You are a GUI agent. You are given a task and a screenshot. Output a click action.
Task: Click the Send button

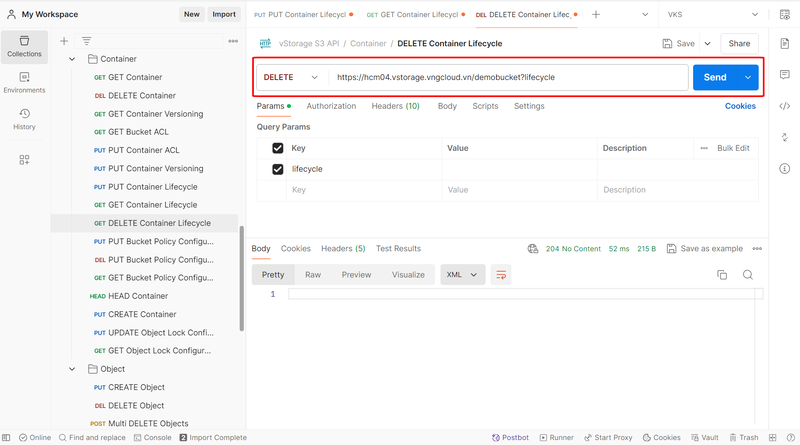point(715,77)
